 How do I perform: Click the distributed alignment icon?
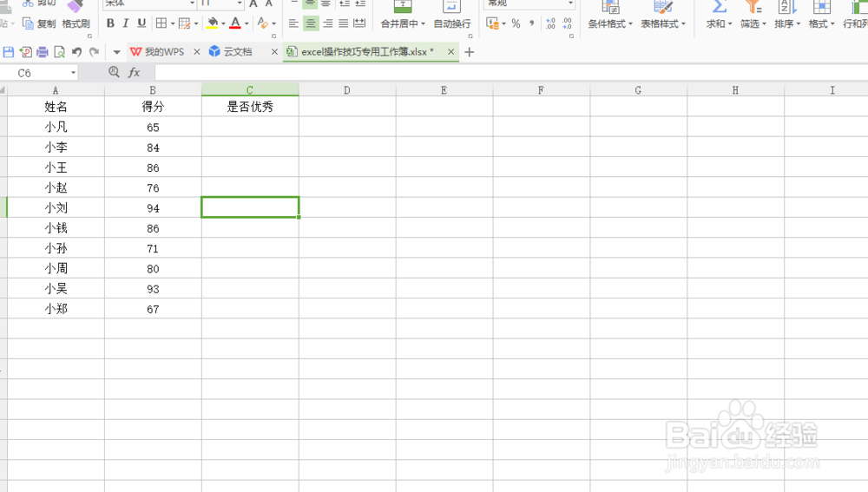(x=359, y=23)
